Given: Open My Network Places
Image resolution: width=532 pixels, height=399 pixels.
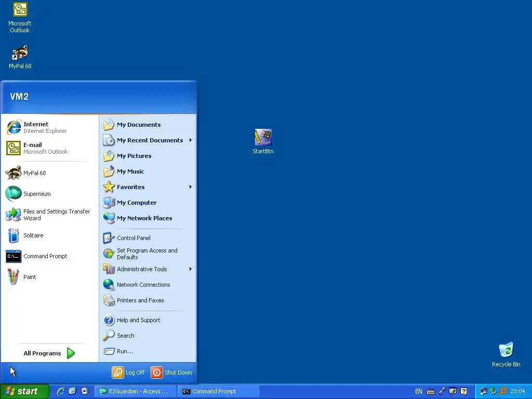Looking at the screenshot, I should (x=148, y=218).
